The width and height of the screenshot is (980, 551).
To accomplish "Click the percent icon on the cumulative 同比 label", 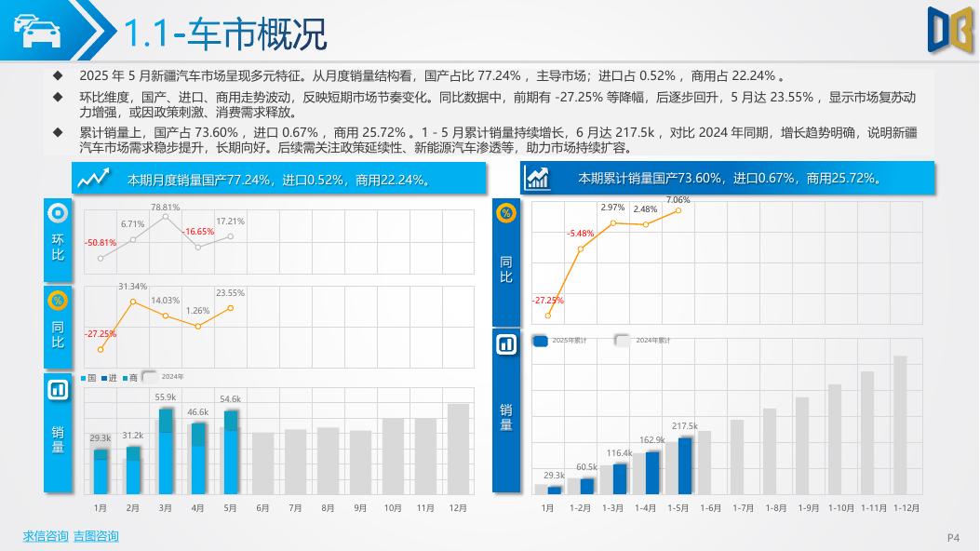I will pos(505,213).
